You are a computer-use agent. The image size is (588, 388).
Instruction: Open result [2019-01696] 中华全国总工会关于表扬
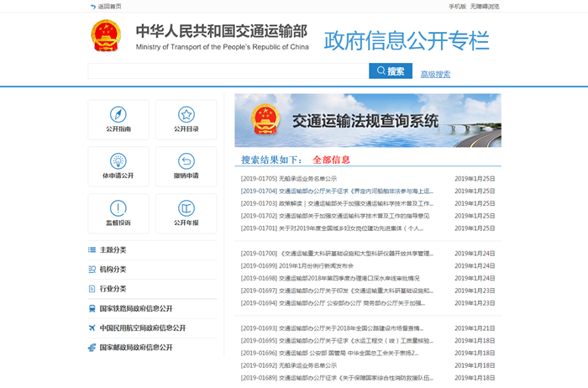(329, 353)
